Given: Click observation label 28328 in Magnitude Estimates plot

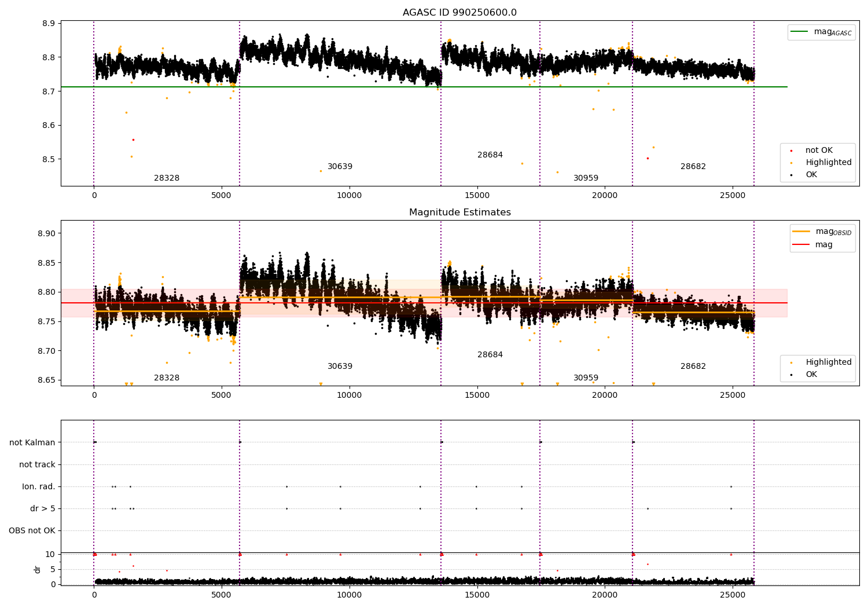Looking at the screenshot, I should (x=167, y=378).
